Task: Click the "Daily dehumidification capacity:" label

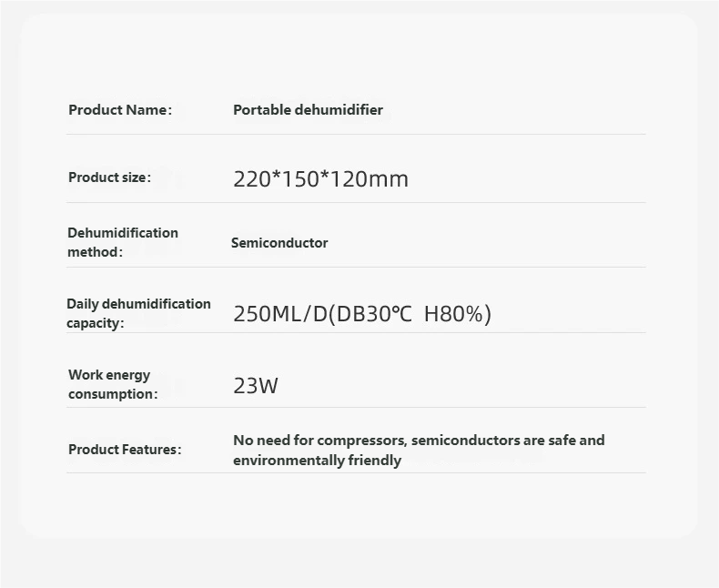Action: coord(137,313)
